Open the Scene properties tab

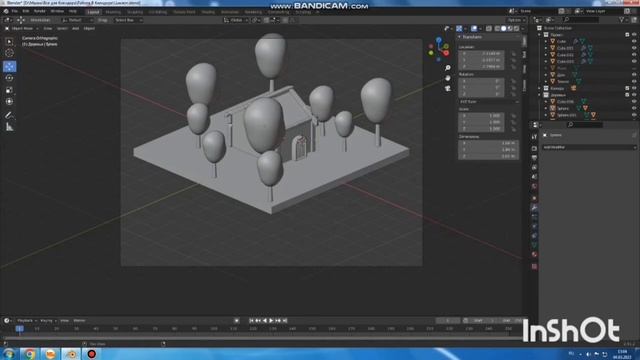(534, 177)
